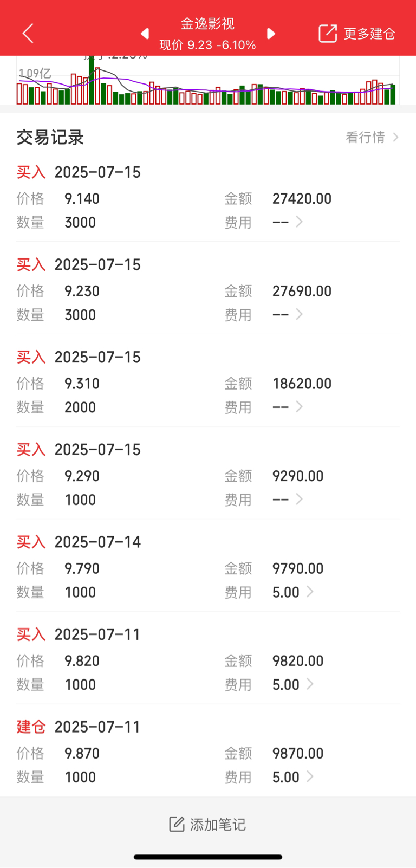Tap 更多建仓 text button
416x868 pixels.
pyautogui.click(x=369, y=34)
